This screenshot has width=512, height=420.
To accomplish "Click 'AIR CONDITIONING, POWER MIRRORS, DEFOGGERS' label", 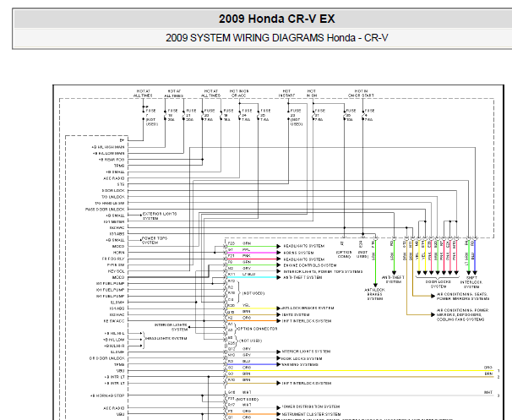I will 463,315.
